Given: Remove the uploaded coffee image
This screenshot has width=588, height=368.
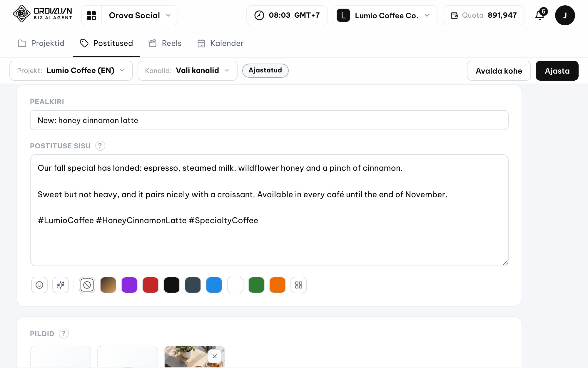Looking at the screenshot, I should 215,356.
